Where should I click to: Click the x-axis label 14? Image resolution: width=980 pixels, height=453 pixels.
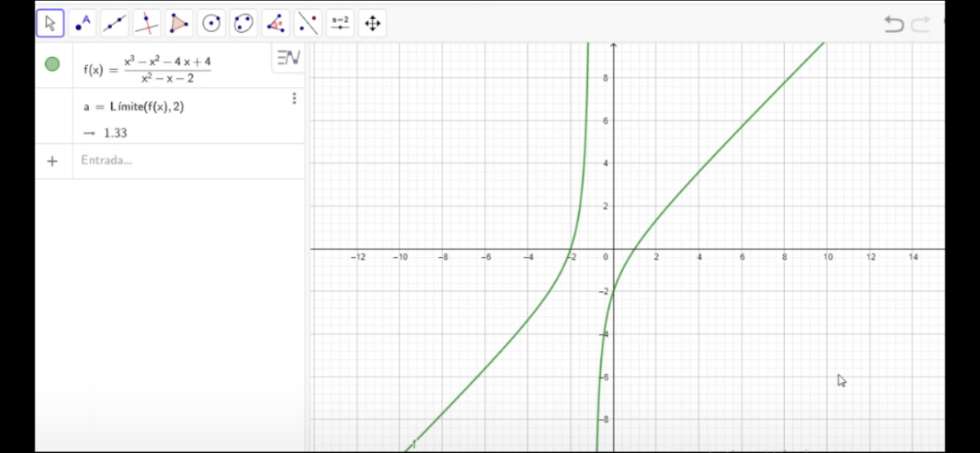click(x=913, y=258)
